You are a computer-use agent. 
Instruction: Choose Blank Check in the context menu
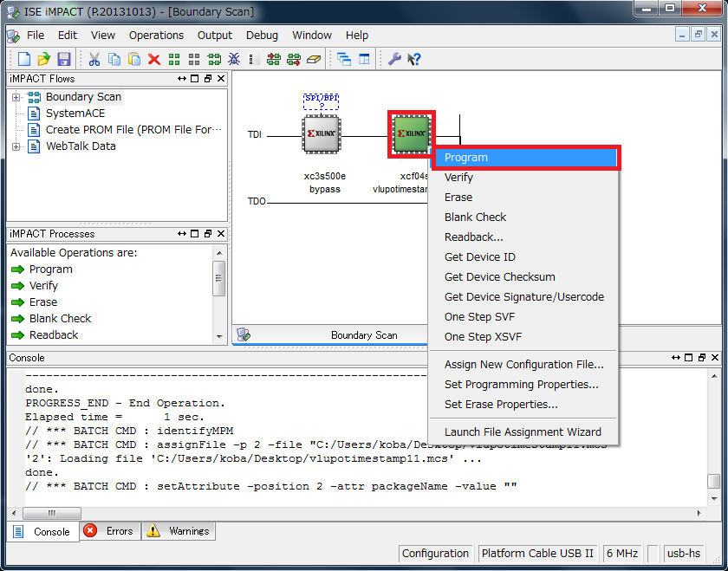click(x=523, y=217)
